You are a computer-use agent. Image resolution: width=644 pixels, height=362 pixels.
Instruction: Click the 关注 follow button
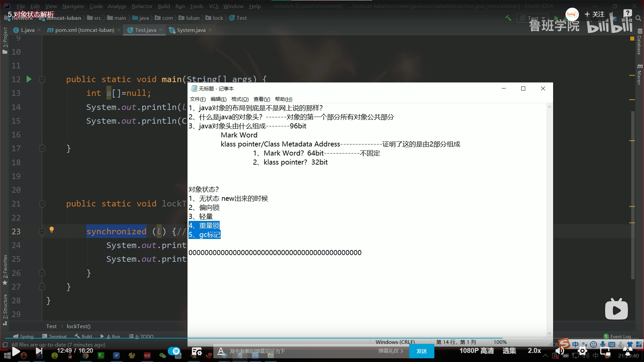click(x=595, y=14)
